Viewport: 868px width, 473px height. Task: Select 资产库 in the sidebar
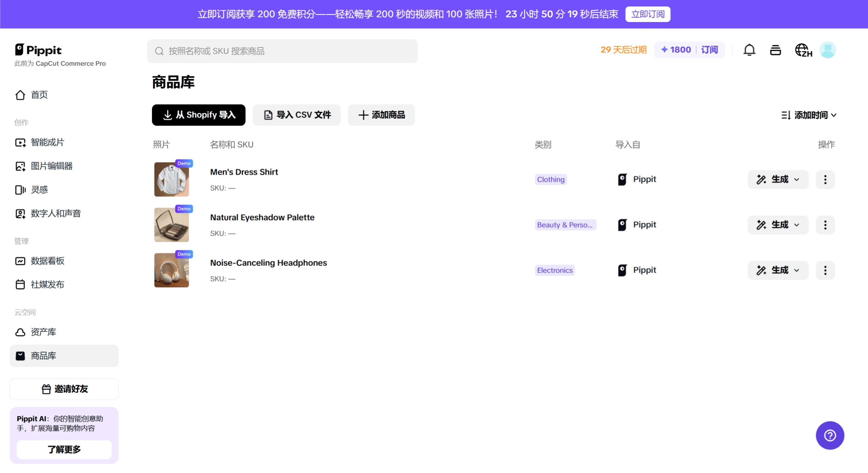click(x=43, y=332)
